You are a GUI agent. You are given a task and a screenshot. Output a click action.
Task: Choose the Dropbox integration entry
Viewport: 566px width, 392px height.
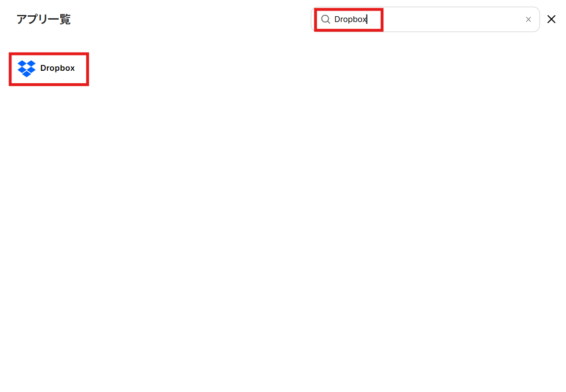[49, 69]
